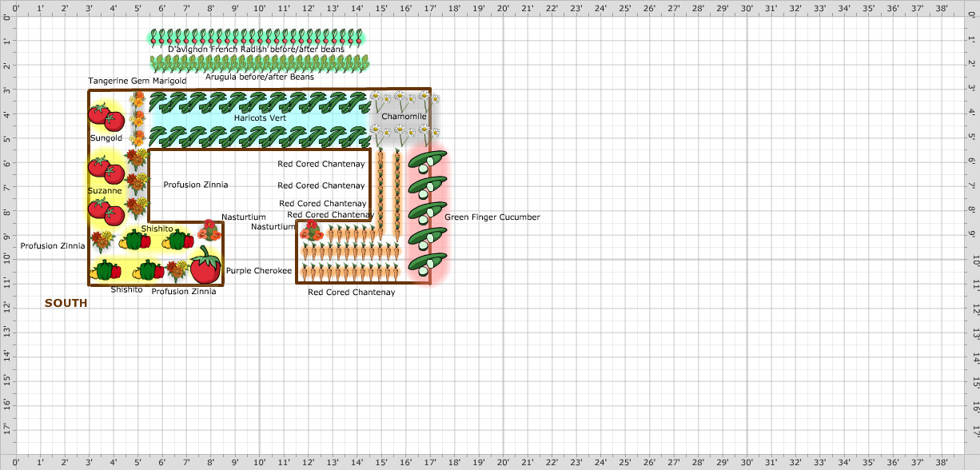Click a Shishito pepper plant icon

click(136, 240)
